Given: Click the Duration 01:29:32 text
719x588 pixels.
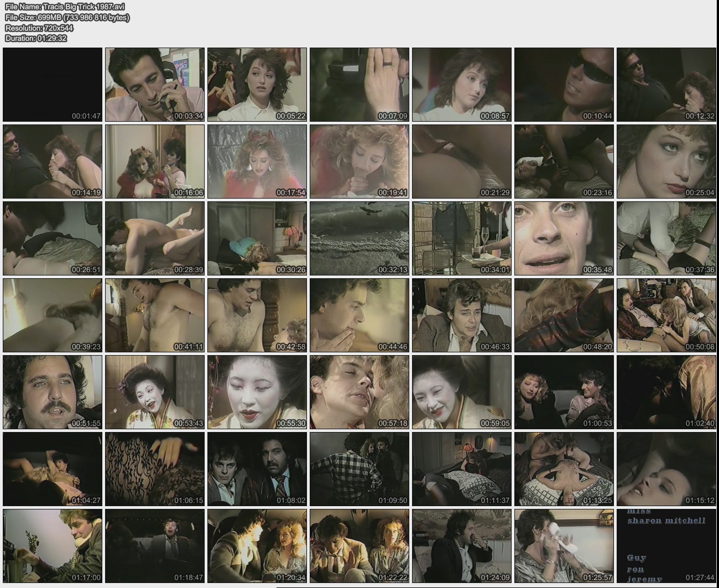Looking at the screenshot, I should 36,38.
